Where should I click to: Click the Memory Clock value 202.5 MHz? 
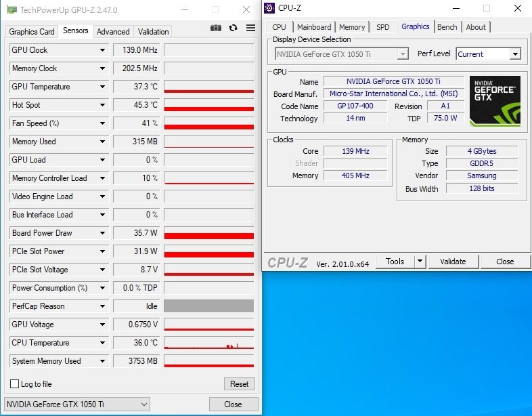click(136, 68)
